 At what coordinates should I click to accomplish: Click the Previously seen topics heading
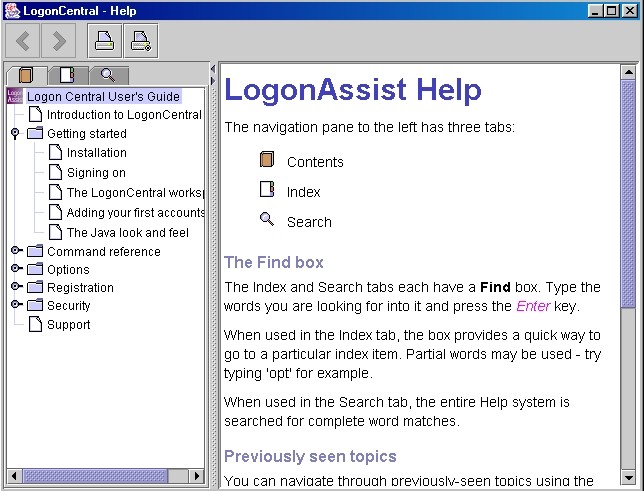click(x=310, y=456)
